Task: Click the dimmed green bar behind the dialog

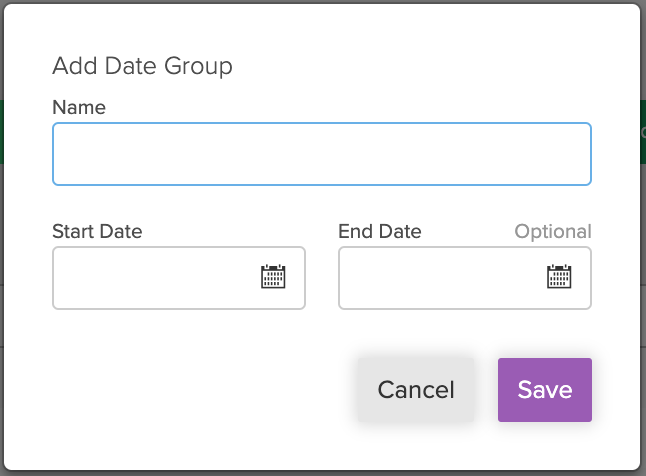Action: tap(2, 131)
